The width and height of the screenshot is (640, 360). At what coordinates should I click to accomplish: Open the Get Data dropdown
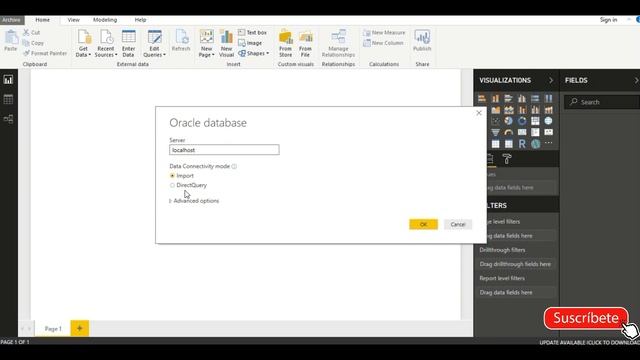pos(83,43)
